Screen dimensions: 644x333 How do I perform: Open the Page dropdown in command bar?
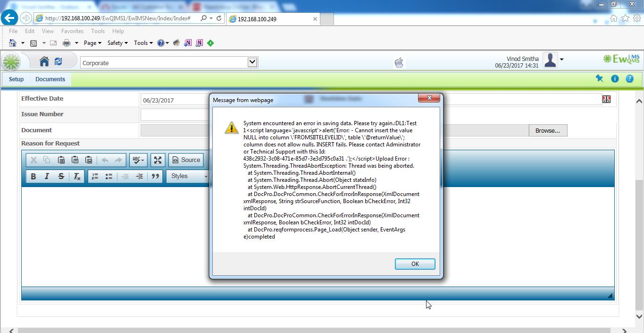coord(92,43)
